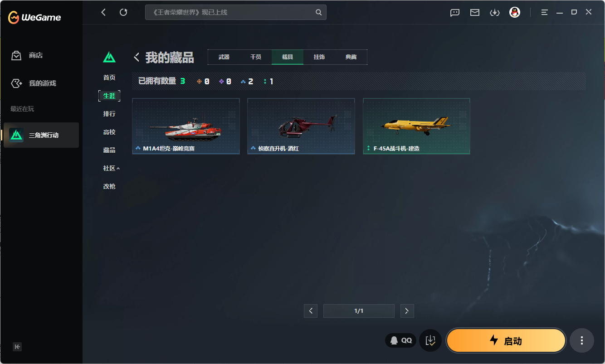Select the F-45A战斗机-建造 vehicle card
This screenshot has width=605, height=364.
click(416, 126)
